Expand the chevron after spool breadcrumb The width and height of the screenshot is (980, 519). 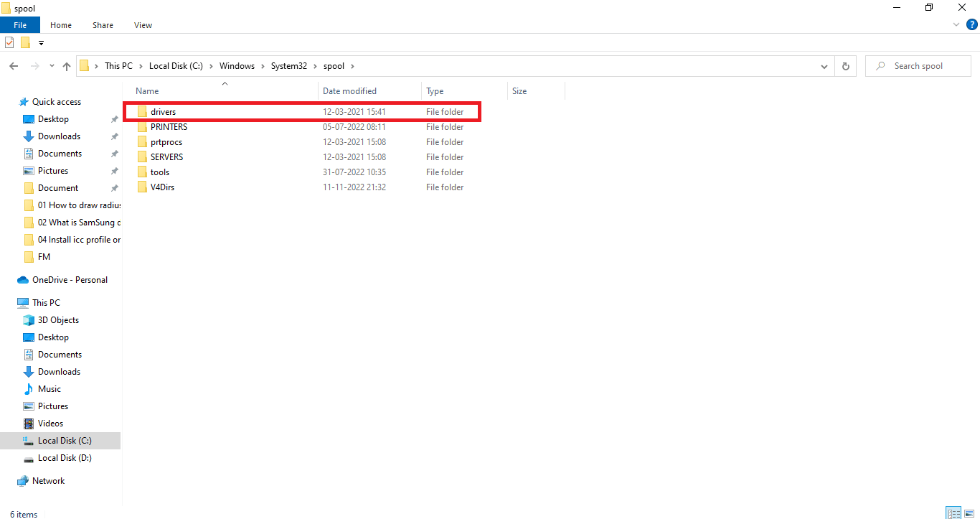(x=352, y=66)
